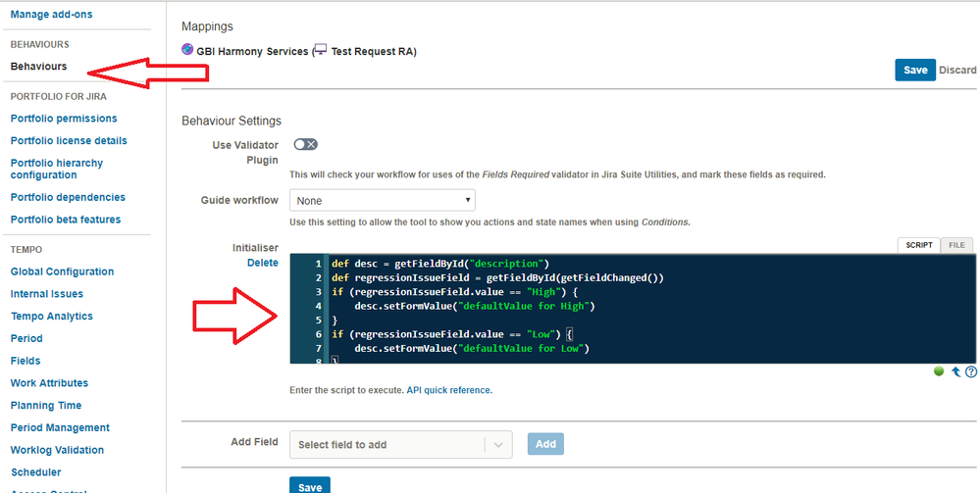Click the bottom Save button
Image resolution: width=980 pixels, height=493 pixels.
coord(310,485)
